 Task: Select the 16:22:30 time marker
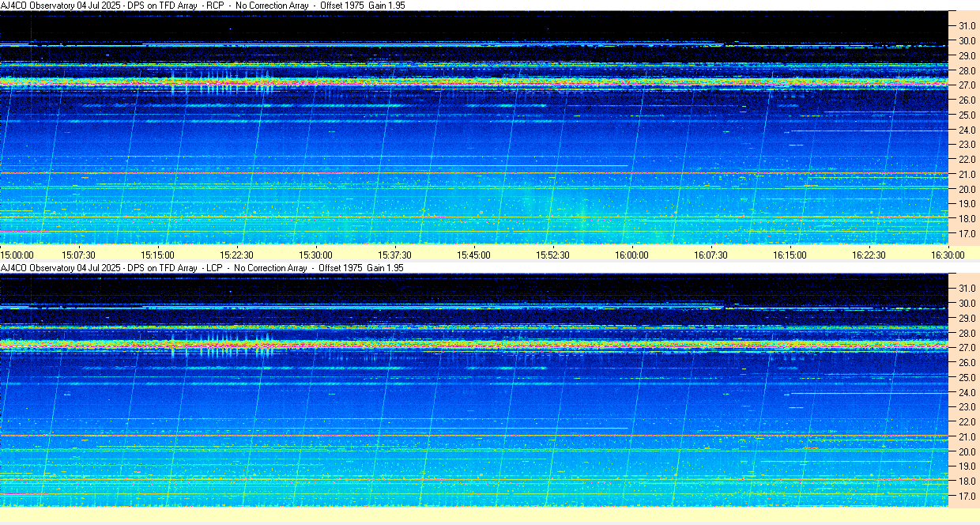tap(869, 255)
